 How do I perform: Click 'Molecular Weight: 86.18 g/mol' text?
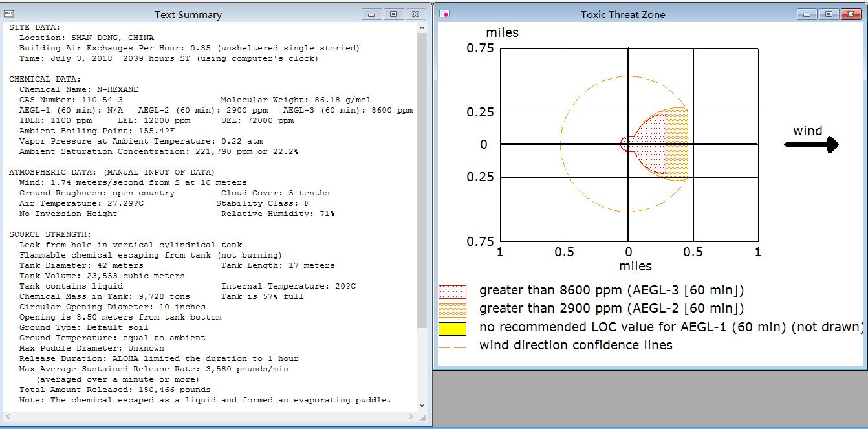[x=296, y=100]
